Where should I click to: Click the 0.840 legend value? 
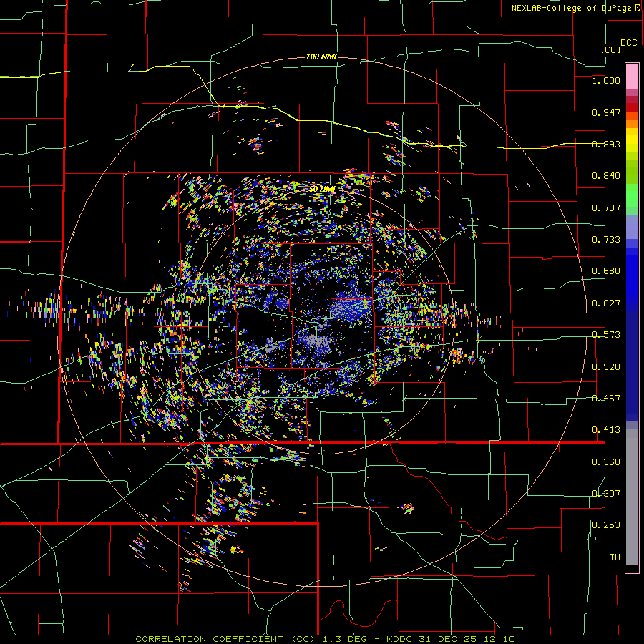point(606,176)
